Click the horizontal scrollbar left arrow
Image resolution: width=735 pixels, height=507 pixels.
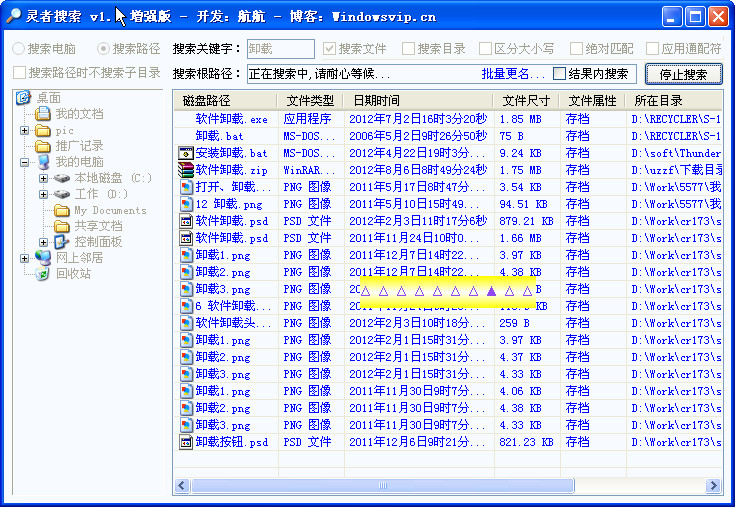182,485
